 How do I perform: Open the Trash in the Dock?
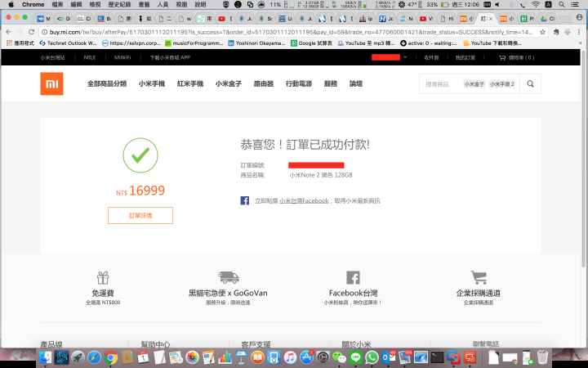[x=542, y=357]
